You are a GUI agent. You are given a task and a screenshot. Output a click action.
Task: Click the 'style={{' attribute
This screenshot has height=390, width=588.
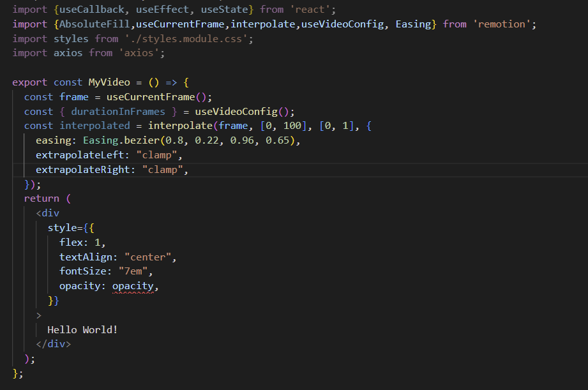click(x=71, y=228)
